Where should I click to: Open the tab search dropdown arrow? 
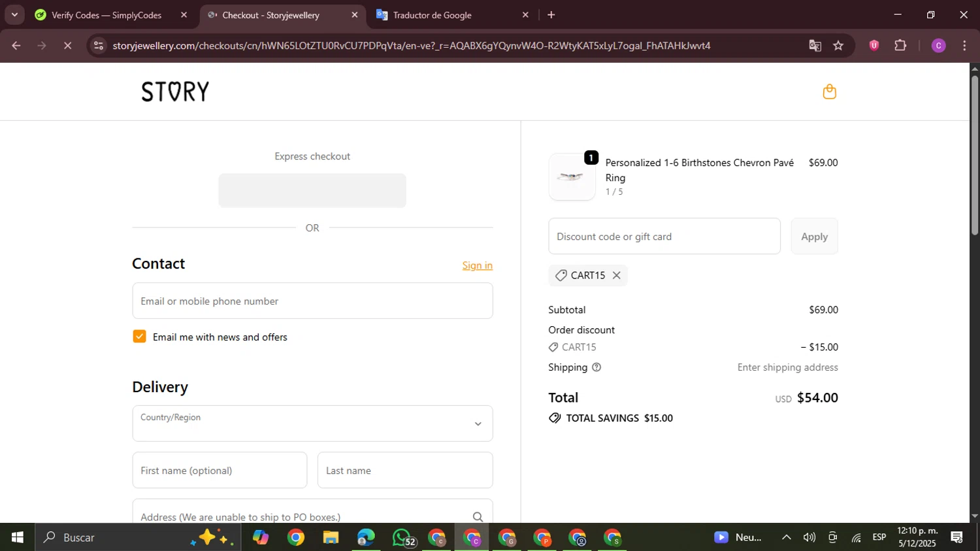tap(14, 14)
